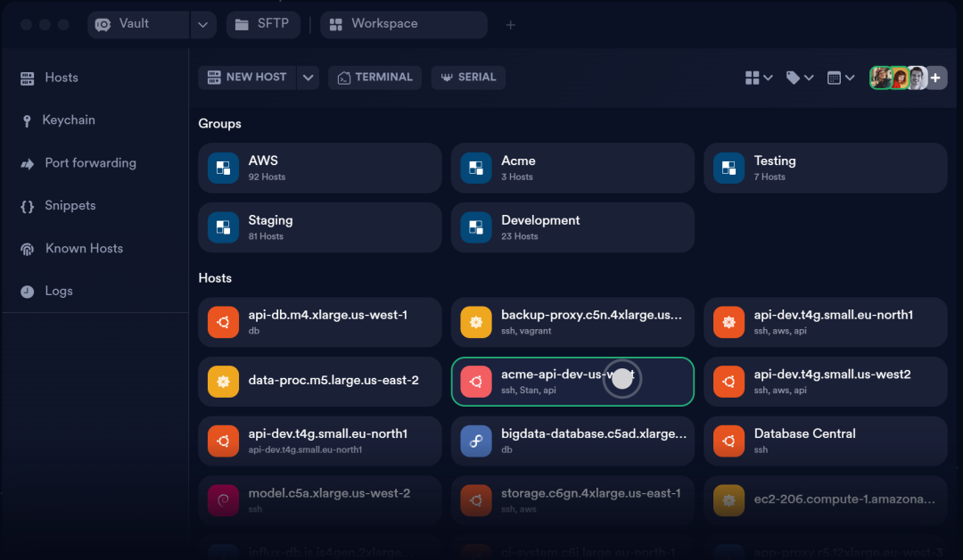Click the NEW HOST button
963x560 pixels.
[247, 78]
